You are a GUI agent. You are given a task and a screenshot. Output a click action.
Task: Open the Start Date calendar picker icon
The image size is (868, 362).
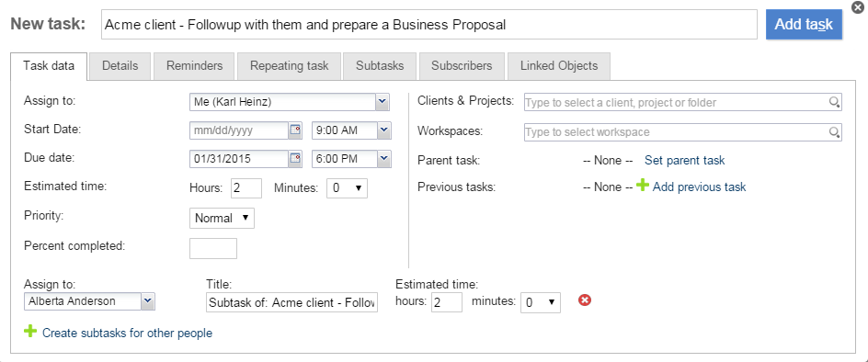coord(295,130)
